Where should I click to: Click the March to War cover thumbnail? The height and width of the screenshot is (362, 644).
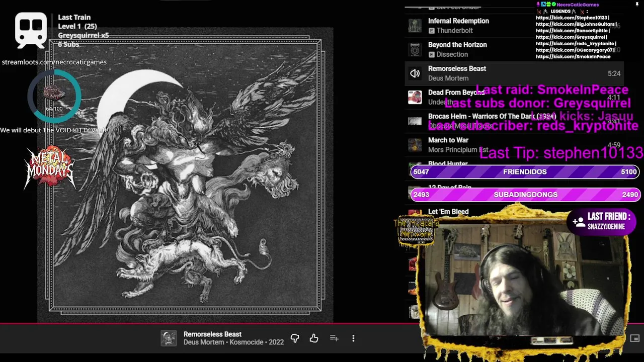pyautogui.click(x=415, y=145)
